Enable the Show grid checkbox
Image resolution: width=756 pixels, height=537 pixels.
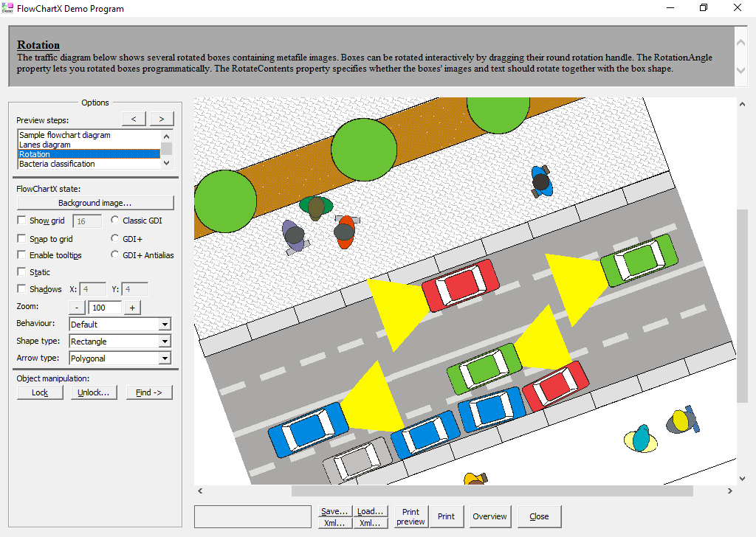(x=22, y=221)
